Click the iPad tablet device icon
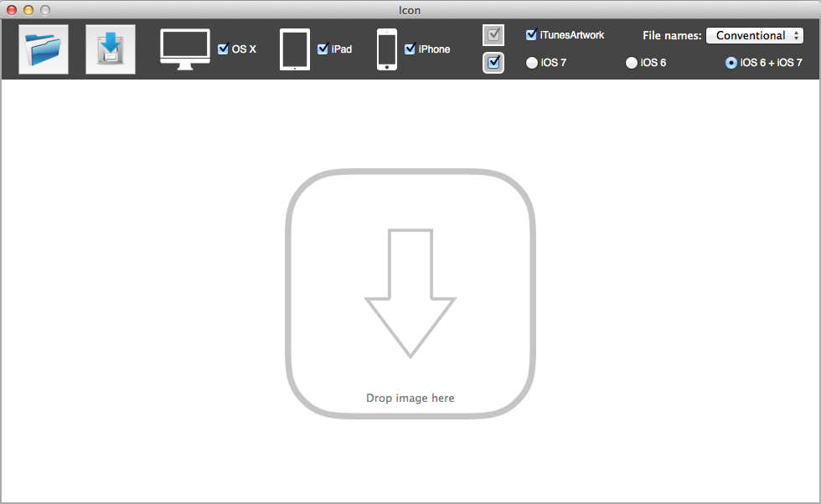 pyautogui.click(x=295, y=49)
